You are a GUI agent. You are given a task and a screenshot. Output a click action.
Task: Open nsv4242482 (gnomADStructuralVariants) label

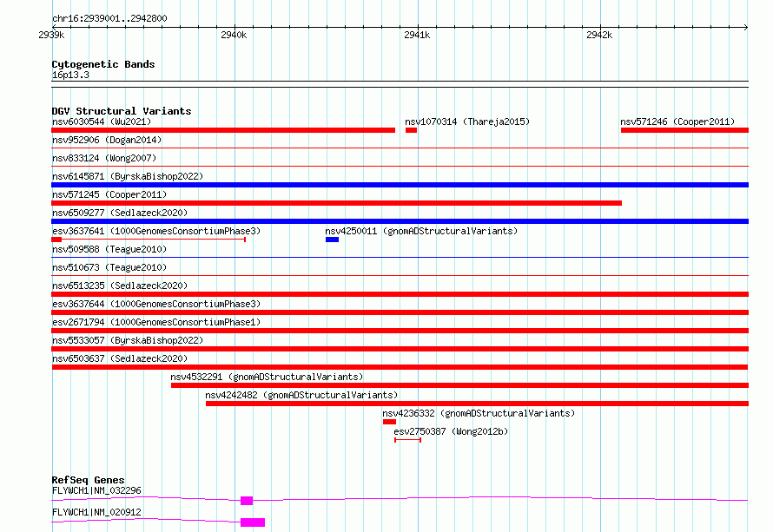tap(301, 395)
